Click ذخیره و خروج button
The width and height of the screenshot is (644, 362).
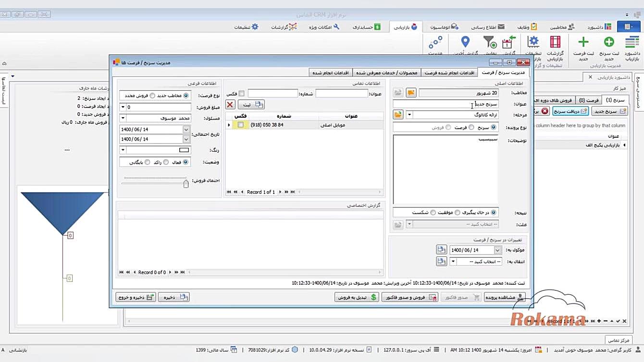(x=136, y=297)
